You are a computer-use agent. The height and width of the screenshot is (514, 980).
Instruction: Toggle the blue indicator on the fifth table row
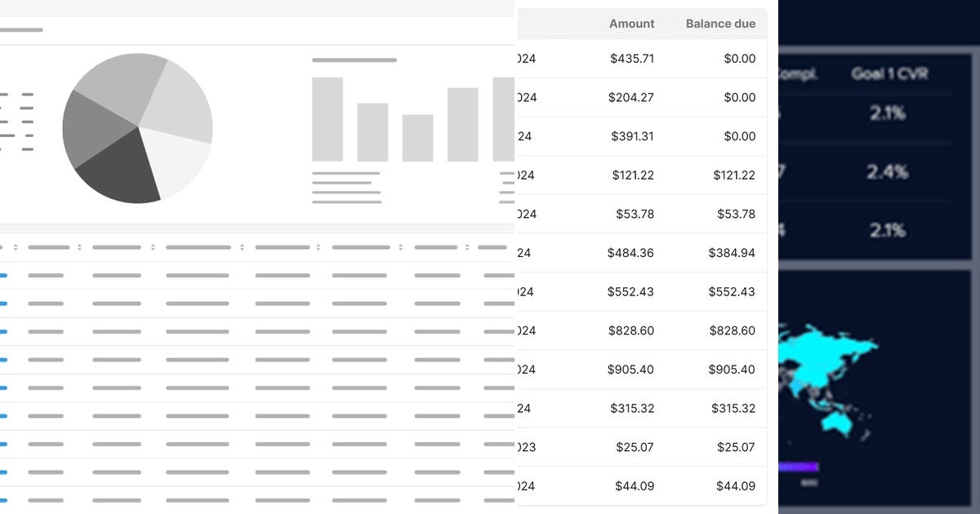tap(4, 388)
